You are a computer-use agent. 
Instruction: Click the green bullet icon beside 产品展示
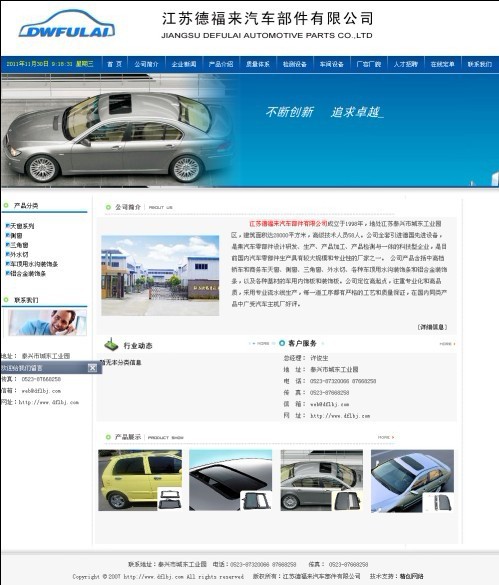tap(108, 437)
